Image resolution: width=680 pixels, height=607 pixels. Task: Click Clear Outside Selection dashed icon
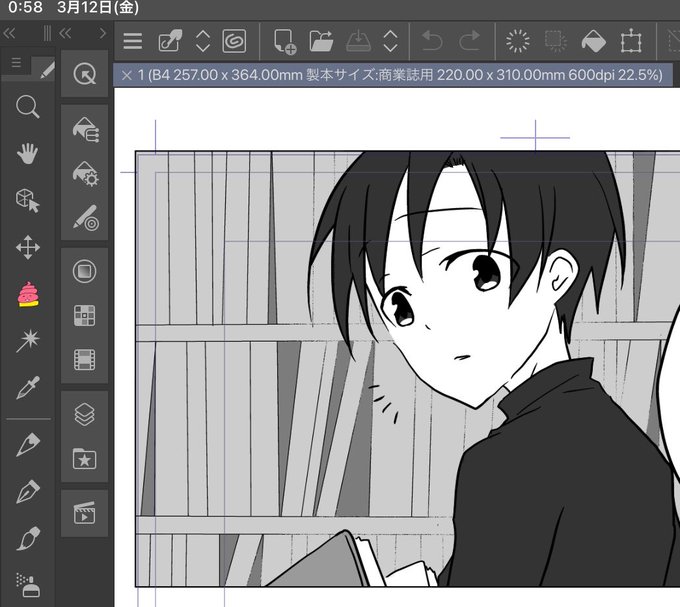tap(556, 41)
